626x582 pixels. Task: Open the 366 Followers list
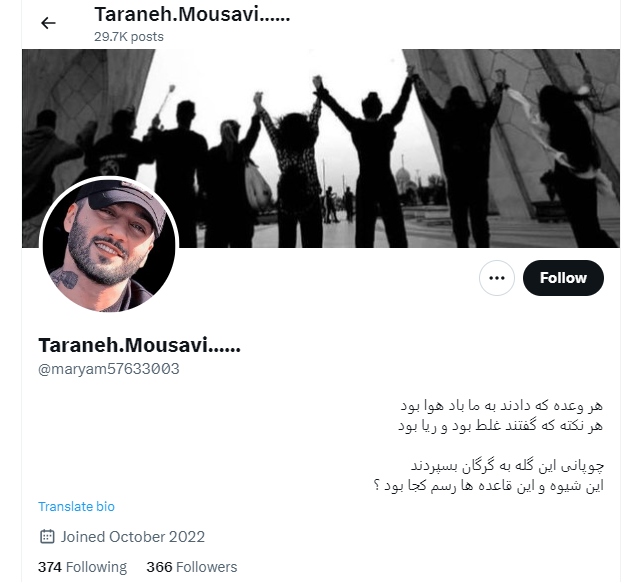pyautogui.click(x=192, y=567)
